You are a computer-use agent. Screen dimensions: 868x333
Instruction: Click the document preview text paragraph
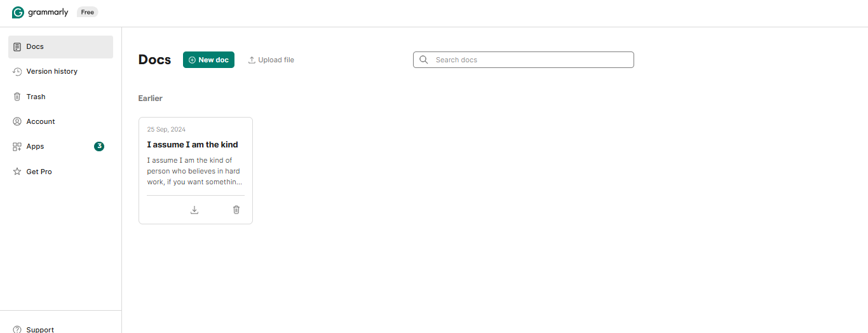point(194,171)
